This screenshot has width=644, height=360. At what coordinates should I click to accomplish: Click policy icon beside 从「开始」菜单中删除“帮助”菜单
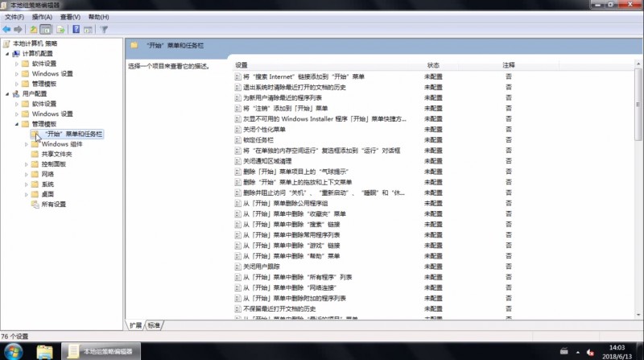click(237, 256)
